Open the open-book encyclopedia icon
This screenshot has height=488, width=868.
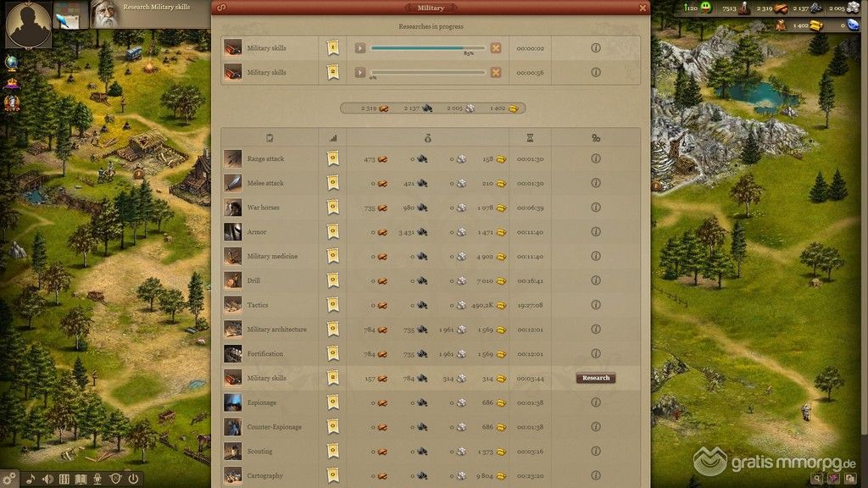pyautogui.click(x=81, y=480)
